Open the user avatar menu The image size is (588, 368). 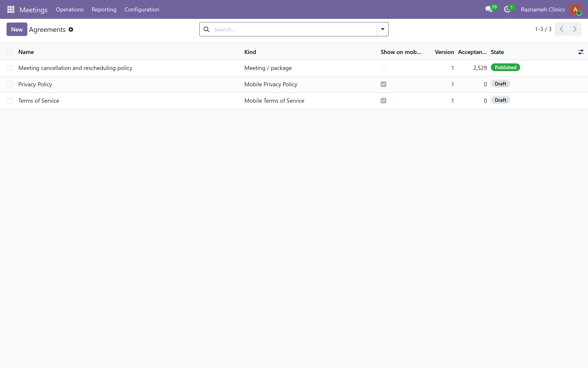575,9
